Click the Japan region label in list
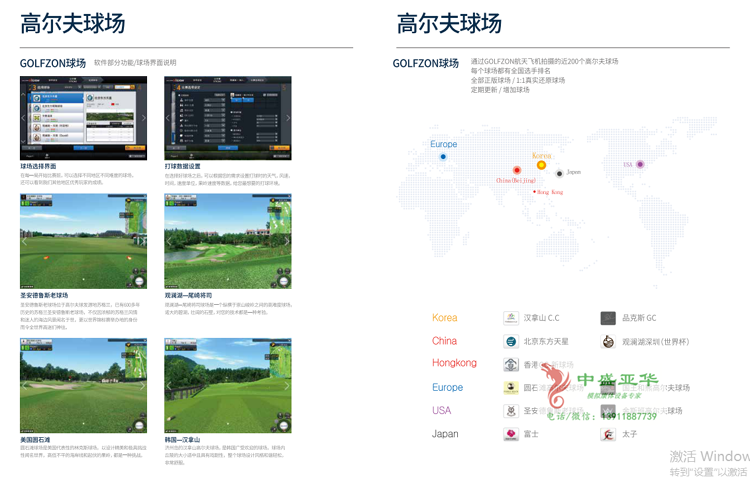 445,434
